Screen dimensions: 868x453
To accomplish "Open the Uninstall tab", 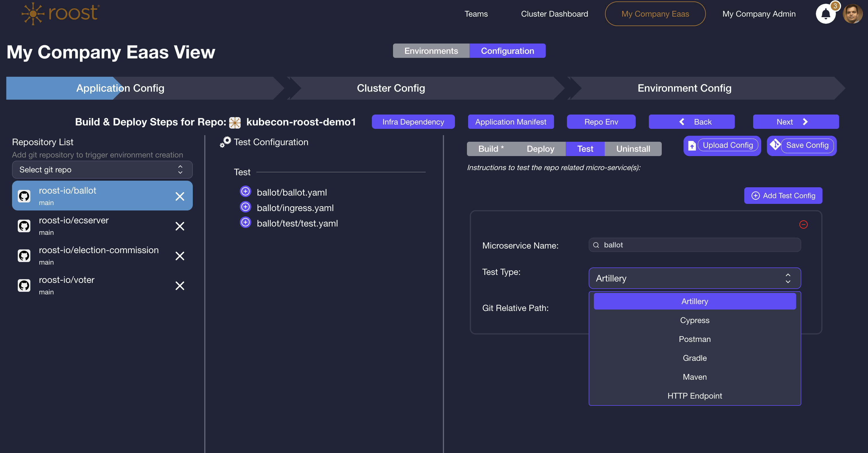I will point(633,149).
